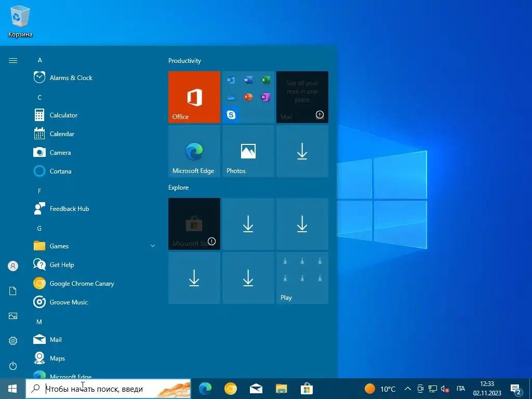Image resolution: width=532 pixels, height=399 pixels.
Task: Open Calendar from app list
Action: pos(95,134)
